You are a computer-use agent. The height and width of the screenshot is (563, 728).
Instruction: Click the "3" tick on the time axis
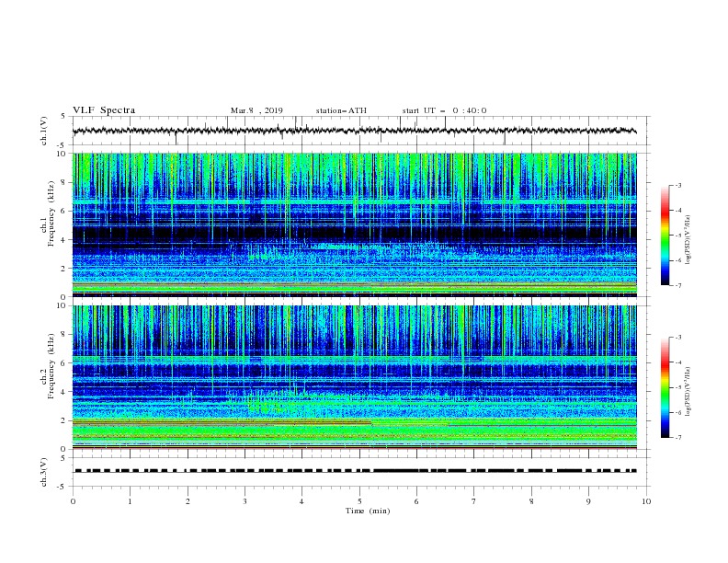[x=245, y=501]
